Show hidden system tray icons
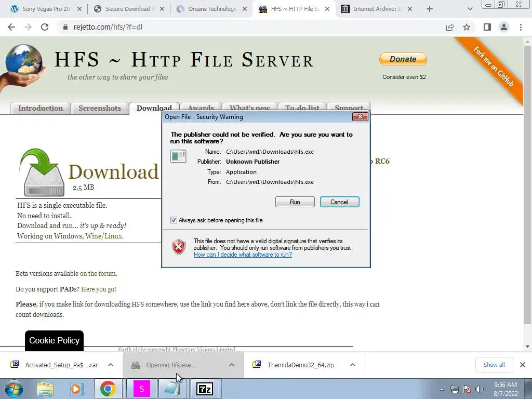532x399 pixels. coord(442,389)
